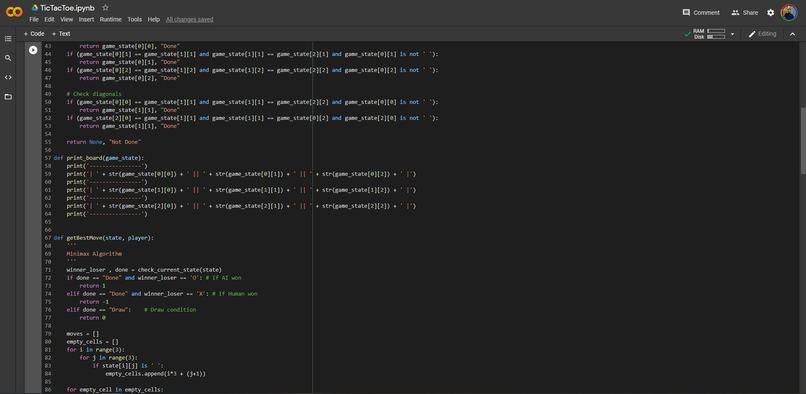
Task: Click the 'empty_cells = []' line
Action: coord(93,342)
